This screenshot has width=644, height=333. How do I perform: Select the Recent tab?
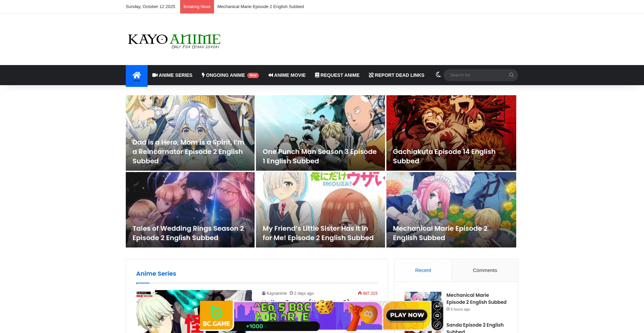423,270
